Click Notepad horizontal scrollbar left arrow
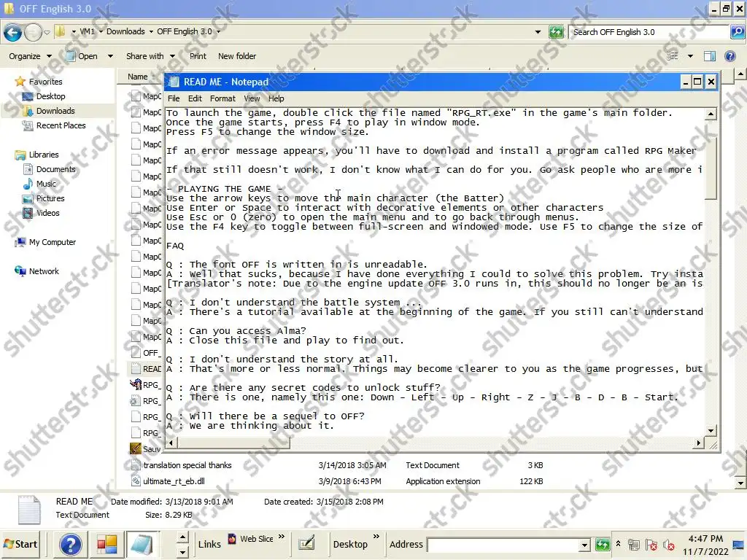Screen dimensions: 747x560 pyautogui.click(x=171, y=443)
